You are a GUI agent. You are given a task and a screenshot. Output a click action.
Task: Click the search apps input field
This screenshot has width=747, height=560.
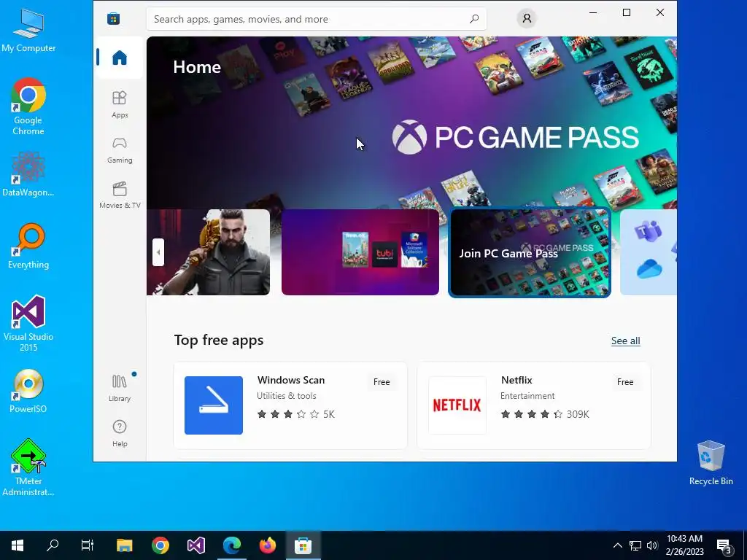[x=317, y=19]
